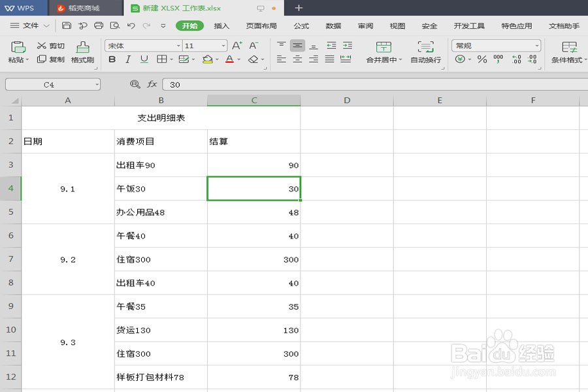Toggle Underline formatting

tap(144, 59)
